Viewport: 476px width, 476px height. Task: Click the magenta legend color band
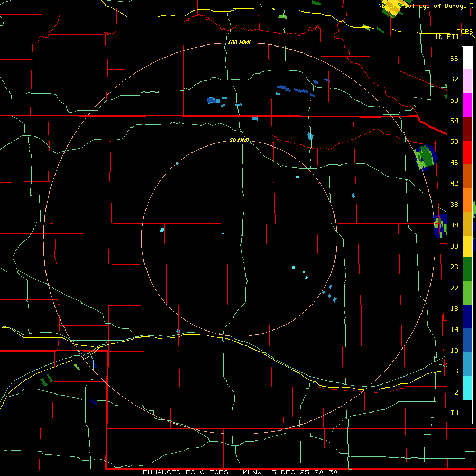[467, 105]
